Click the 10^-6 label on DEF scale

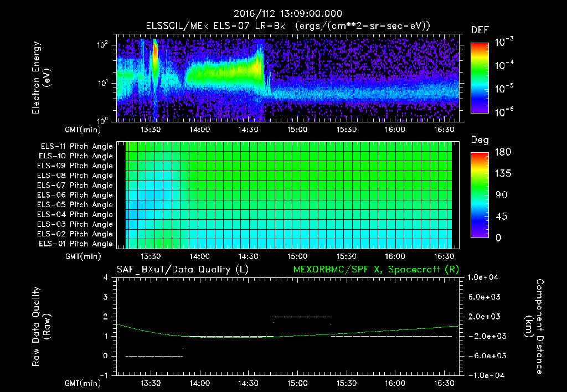pyautogui.click(x=504, y=112)
